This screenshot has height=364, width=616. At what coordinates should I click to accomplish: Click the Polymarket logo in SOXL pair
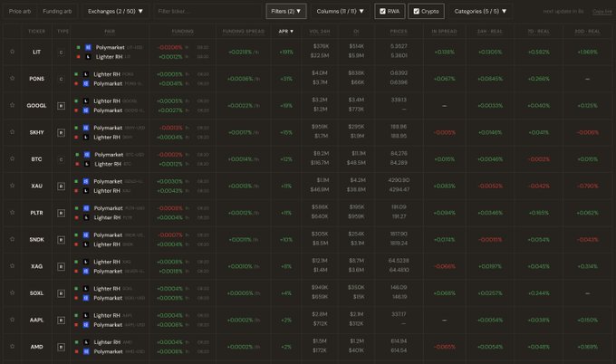[86, 298]
